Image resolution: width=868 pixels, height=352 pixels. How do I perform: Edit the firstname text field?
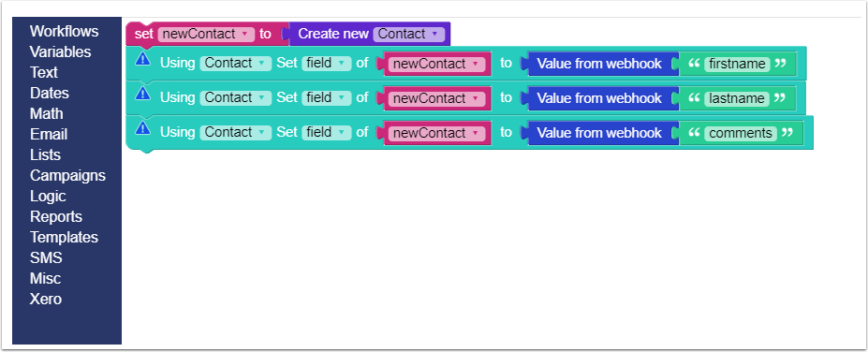point(737,65)
